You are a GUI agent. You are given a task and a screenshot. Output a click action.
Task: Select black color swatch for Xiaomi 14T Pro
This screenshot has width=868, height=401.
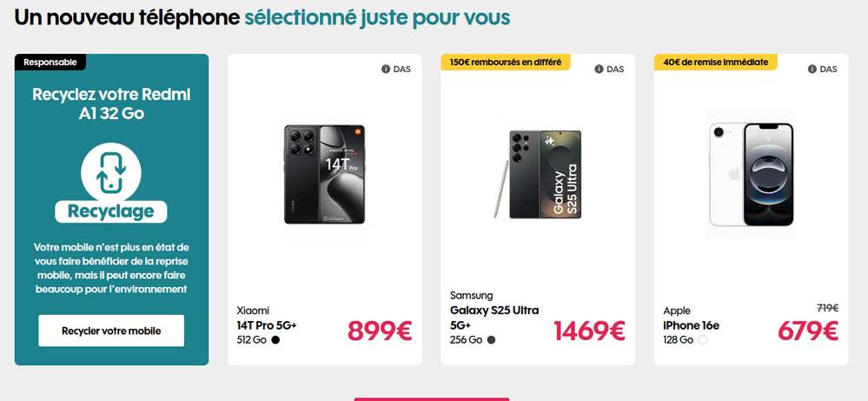point(276,340)
